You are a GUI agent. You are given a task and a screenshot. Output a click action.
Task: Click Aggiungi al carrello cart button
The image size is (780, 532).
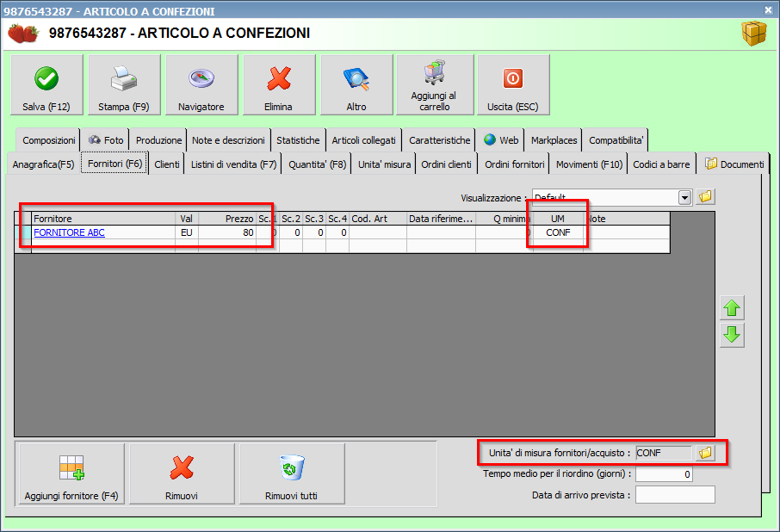(435, 85)
